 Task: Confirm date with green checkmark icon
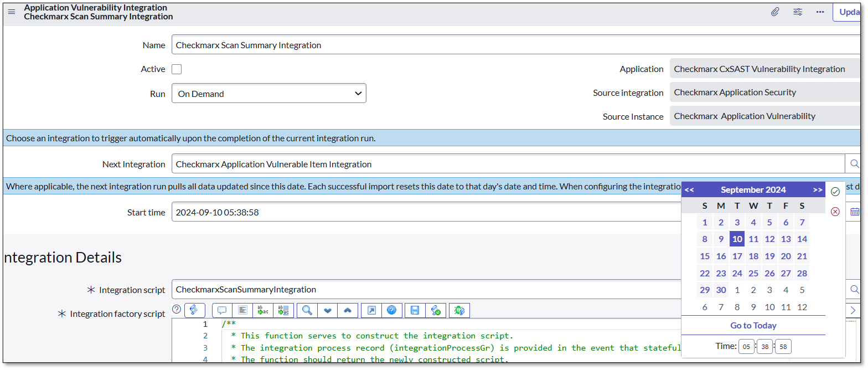click(x=835, y=192)
